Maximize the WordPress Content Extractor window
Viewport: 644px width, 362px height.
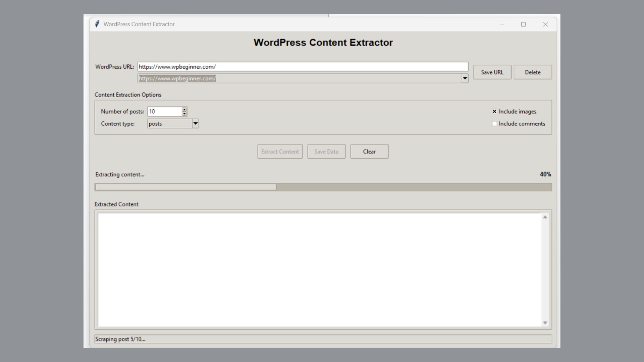tap(523, 24)
